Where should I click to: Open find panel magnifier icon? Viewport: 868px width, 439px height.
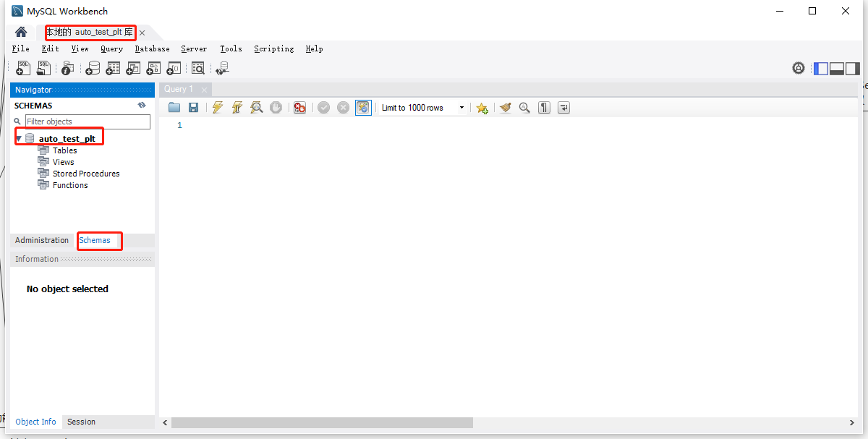524,108
